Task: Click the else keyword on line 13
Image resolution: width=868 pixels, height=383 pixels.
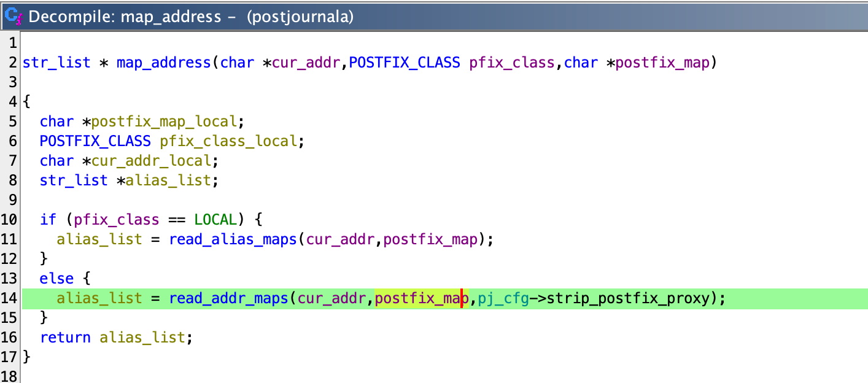Action: (x=56, y=279)
